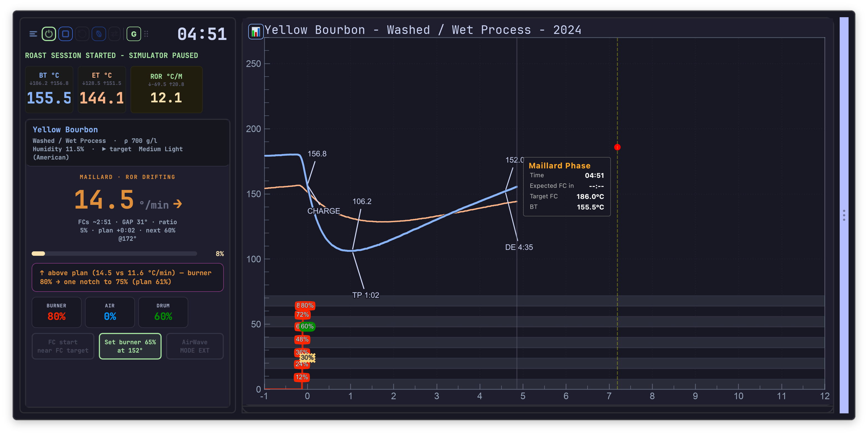868x435 pixels.
Task: Click the AIR 0% tile
Action: click(x=110, y=312)
